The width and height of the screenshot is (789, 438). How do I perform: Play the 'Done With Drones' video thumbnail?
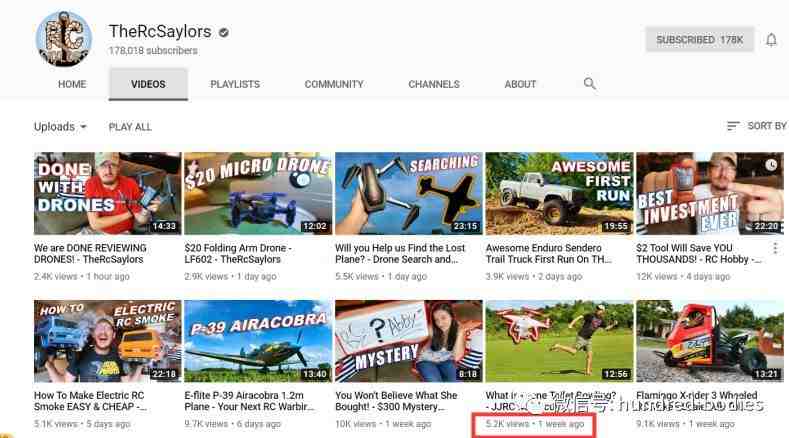point(107,193)
